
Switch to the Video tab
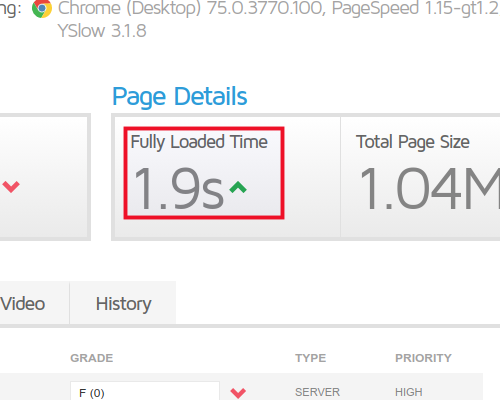[23, 304]
